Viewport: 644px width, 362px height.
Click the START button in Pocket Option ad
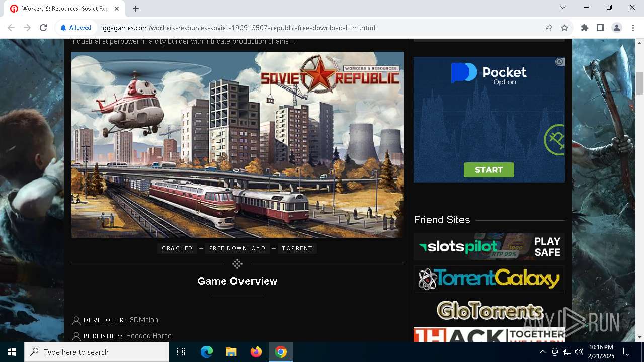(489, 170)
